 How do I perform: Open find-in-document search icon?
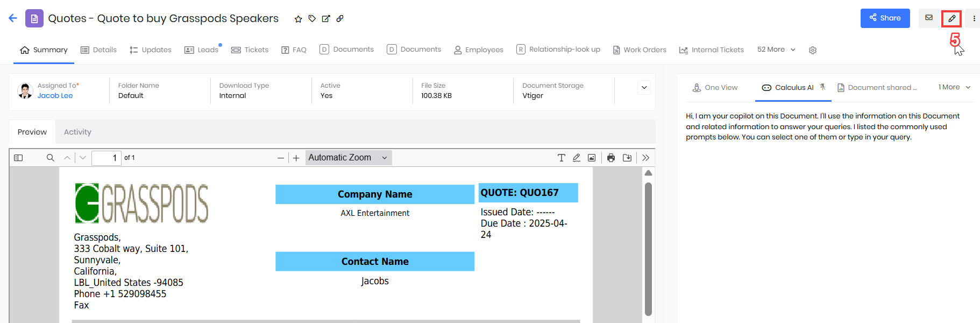(x=51, y=158)
